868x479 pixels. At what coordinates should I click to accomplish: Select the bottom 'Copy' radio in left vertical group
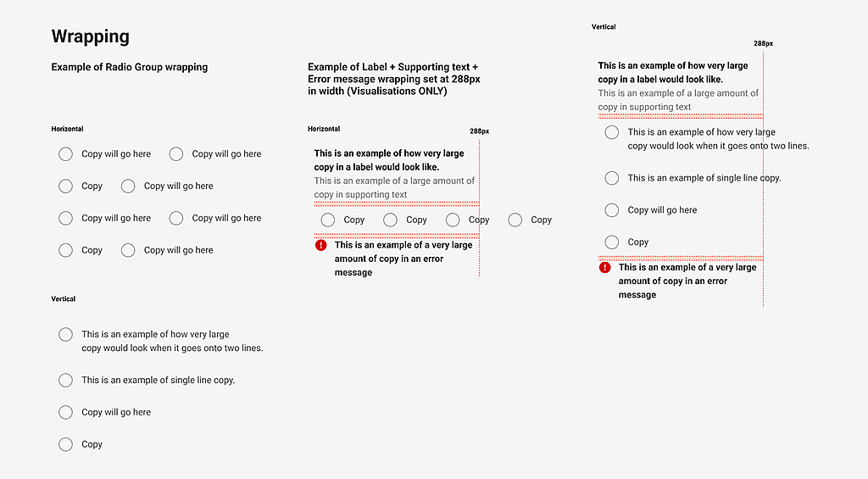pos(65,444)
